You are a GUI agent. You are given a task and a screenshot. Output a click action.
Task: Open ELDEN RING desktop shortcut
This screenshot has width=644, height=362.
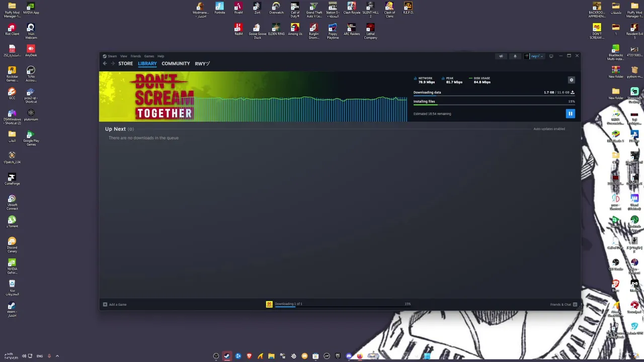276,30
